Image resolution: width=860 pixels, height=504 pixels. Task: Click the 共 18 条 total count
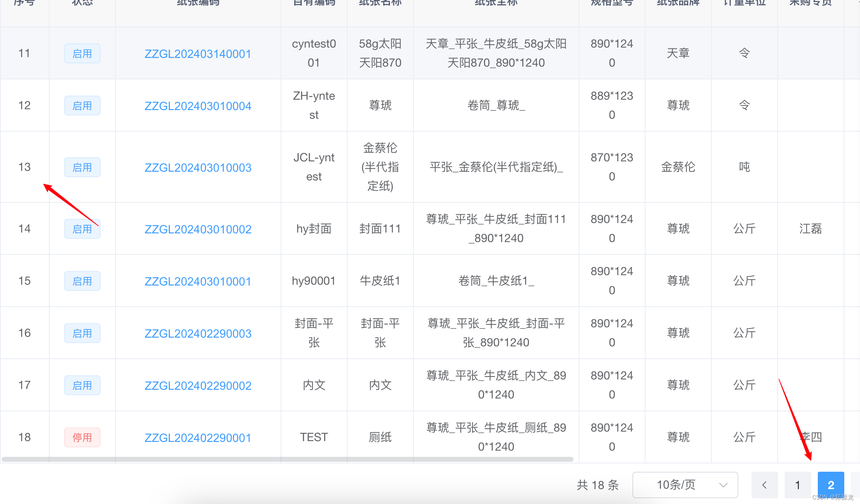(x=598, y=485)
